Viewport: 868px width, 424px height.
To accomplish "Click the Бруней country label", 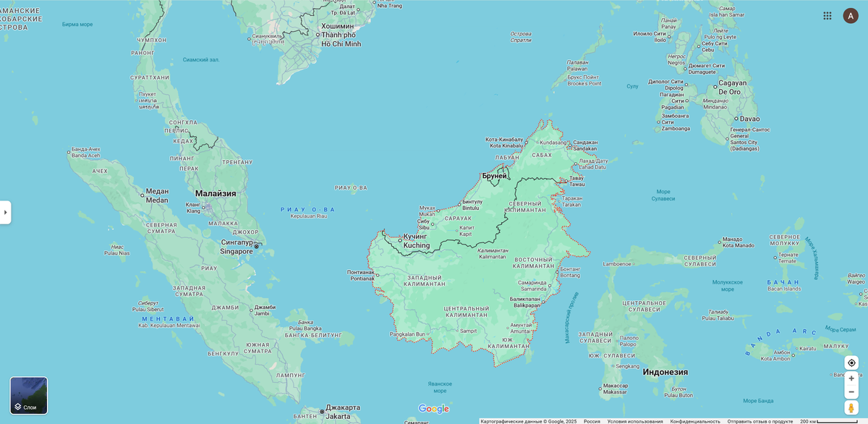I will (x=494, y=176).
